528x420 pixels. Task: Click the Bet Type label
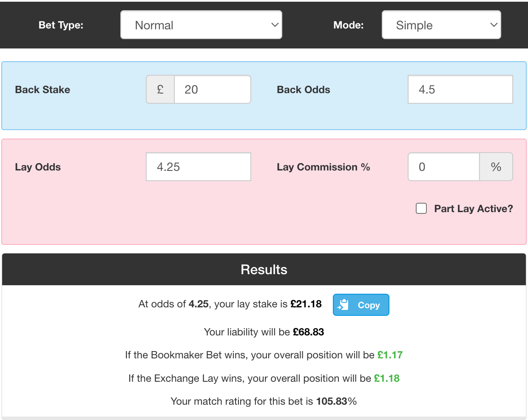(61, 25)
